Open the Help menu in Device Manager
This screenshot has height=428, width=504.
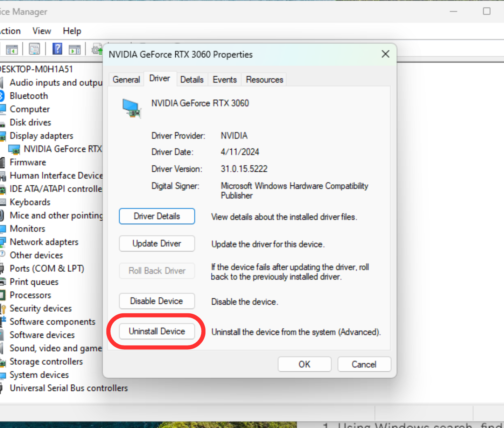click(72, 31)
